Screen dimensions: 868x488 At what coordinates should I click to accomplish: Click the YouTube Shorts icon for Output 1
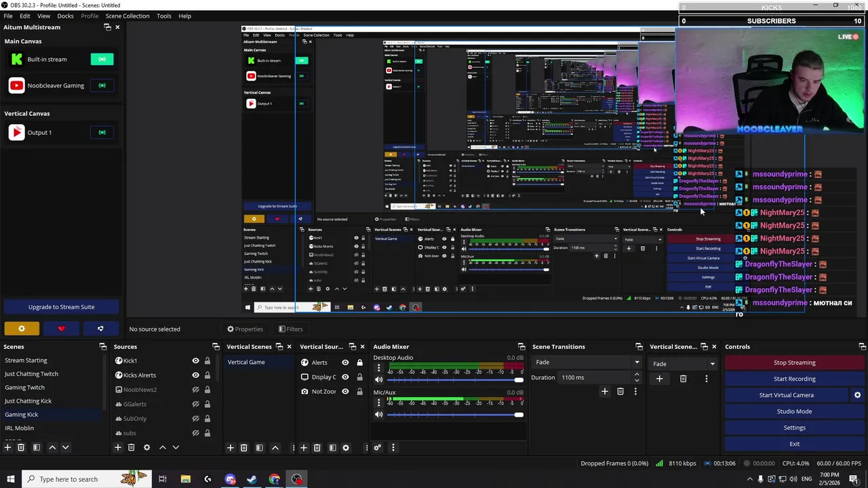pyautogui.click(x=17, y=133)
